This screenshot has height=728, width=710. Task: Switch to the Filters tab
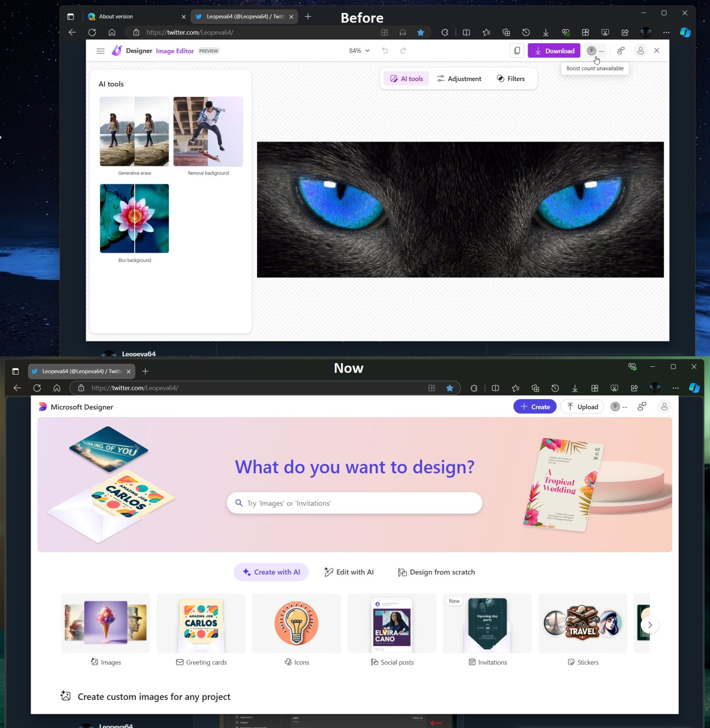pyautogui.click(x=512, y=79)
